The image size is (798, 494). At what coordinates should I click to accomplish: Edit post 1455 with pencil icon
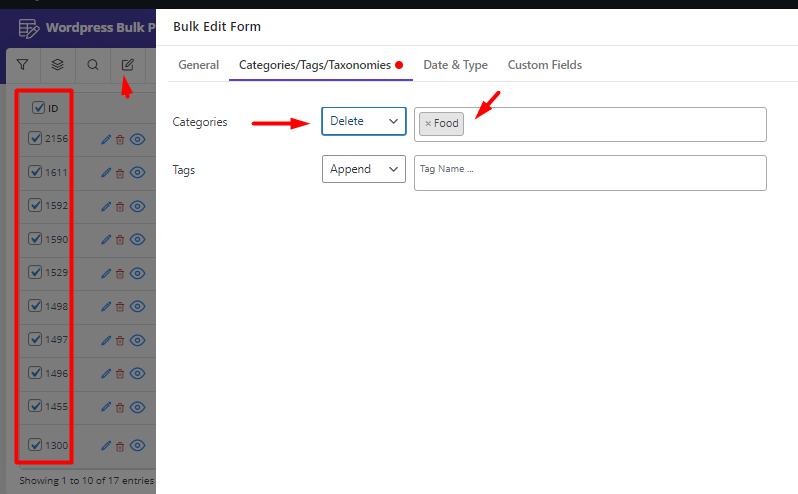click(106, 406)
